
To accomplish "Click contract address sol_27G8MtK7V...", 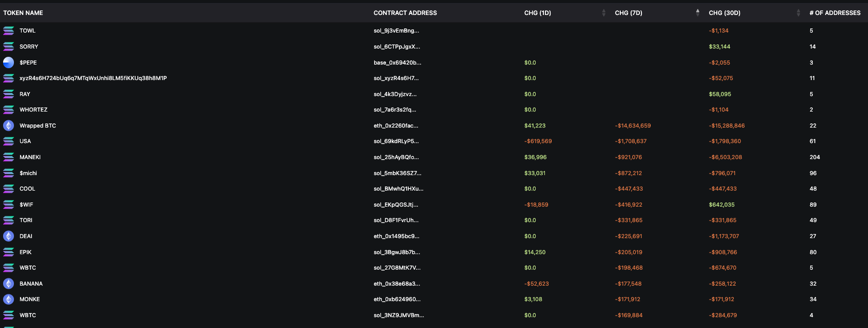I will coord(397,268).
